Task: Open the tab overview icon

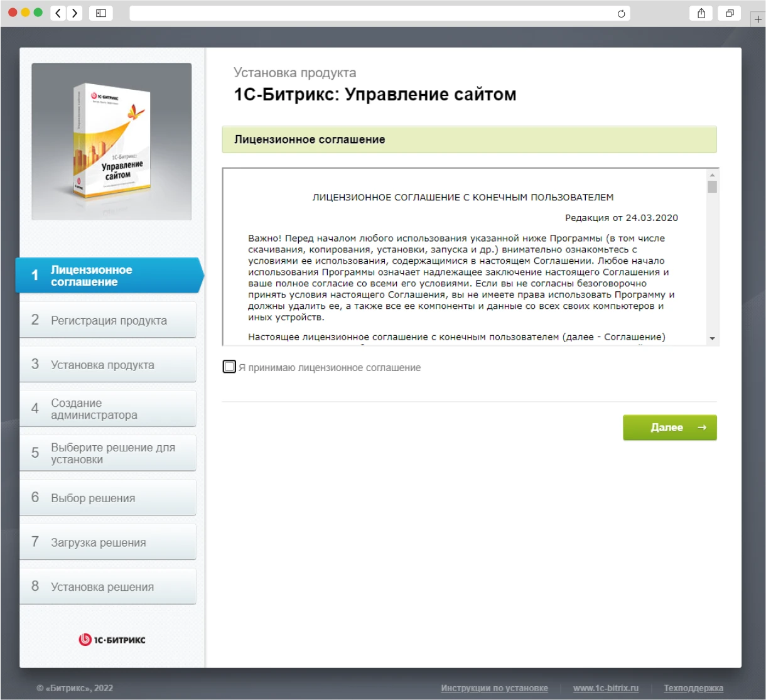Action: 729,13
